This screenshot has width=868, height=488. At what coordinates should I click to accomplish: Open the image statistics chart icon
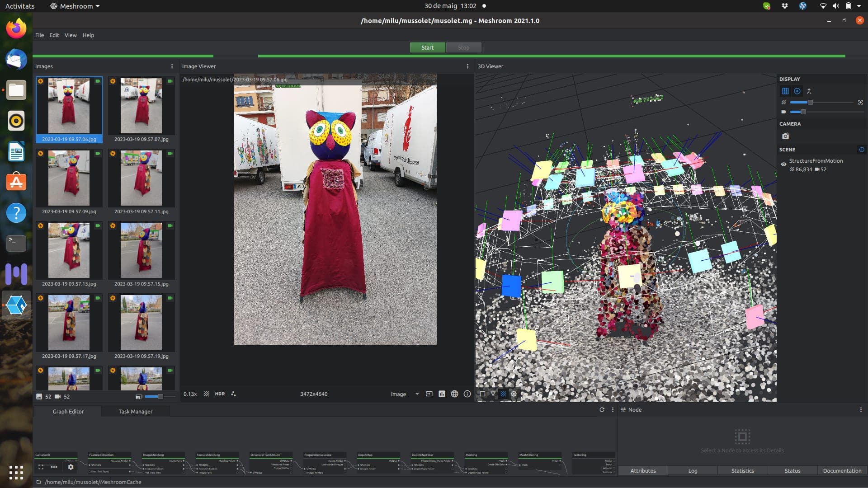pos(442,394)
